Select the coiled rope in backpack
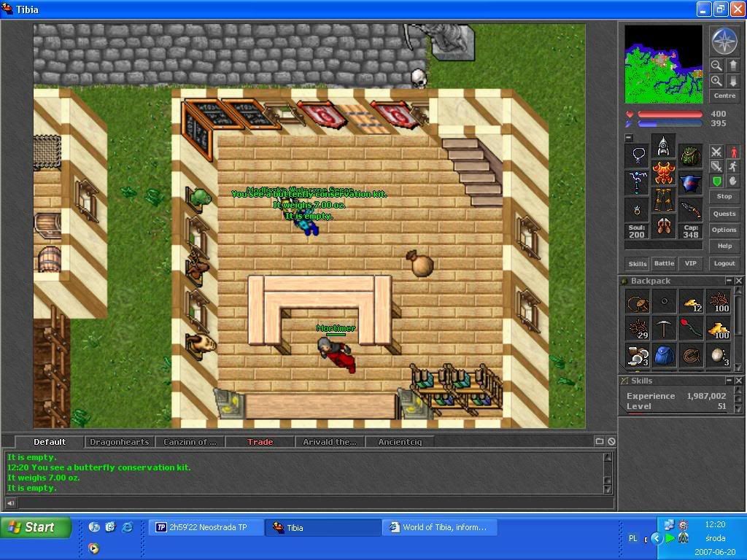This screenshot has width=747, height=560. click(691, 355)
